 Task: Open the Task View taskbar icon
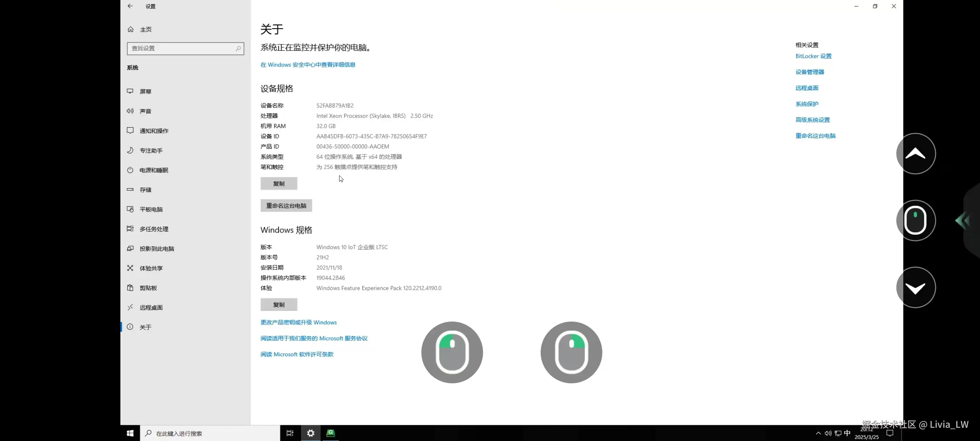click(290, 433)
